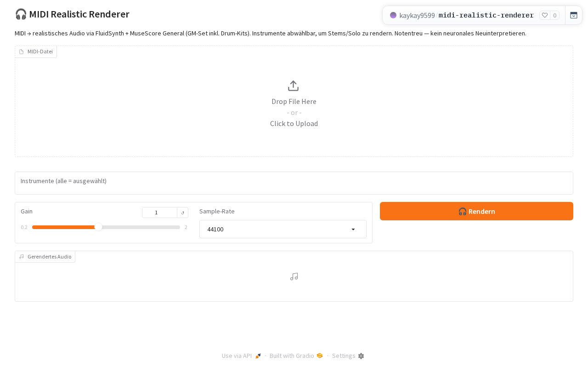
Task: Open the Sample-Rate 44100 dropdown
Action: [283, 229]
